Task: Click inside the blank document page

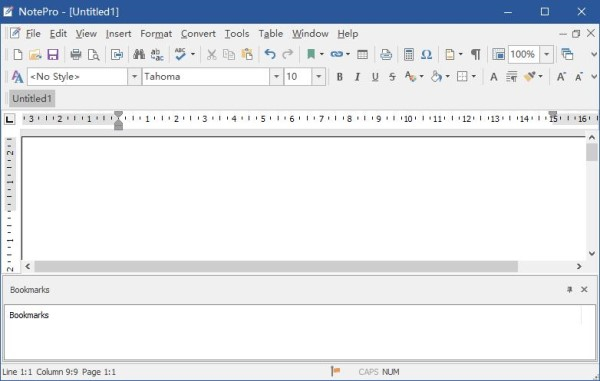Action: [303, 198]
